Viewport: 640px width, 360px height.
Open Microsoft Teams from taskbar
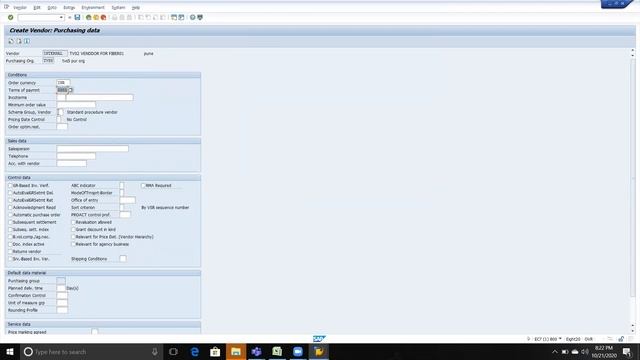tap(256, 351)
